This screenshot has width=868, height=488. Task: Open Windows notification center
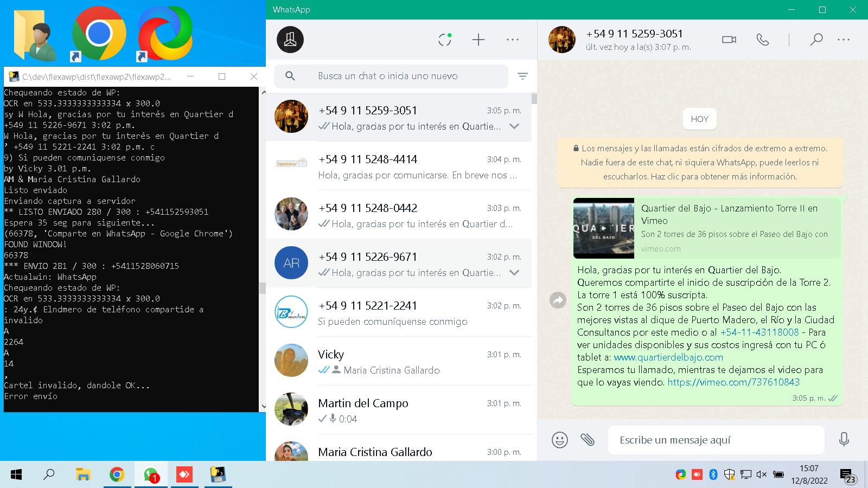[848, 476]
